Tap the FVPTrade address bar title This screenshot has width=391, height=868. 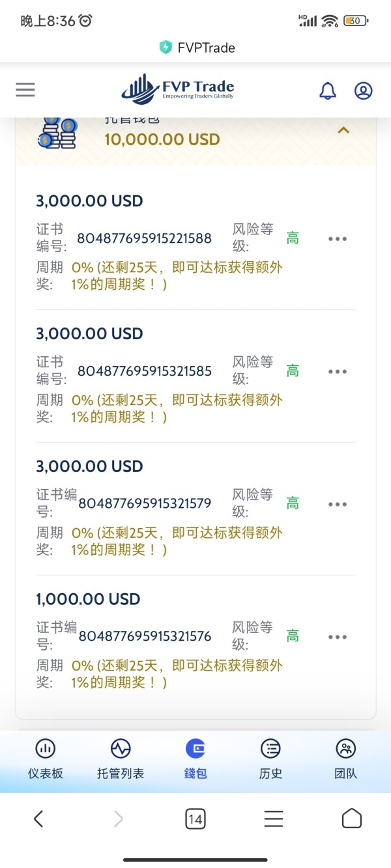(x=197, y=48)
